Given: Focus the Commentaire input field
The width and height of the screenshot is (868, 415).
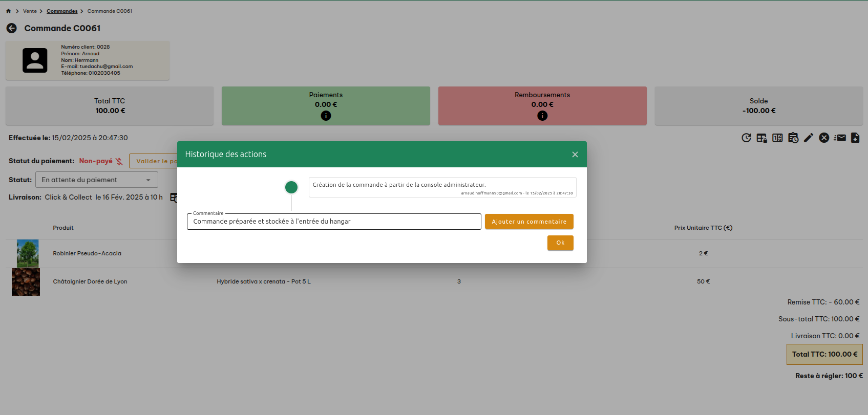Looking at the screenshot, I should click(x=334, y=222).
